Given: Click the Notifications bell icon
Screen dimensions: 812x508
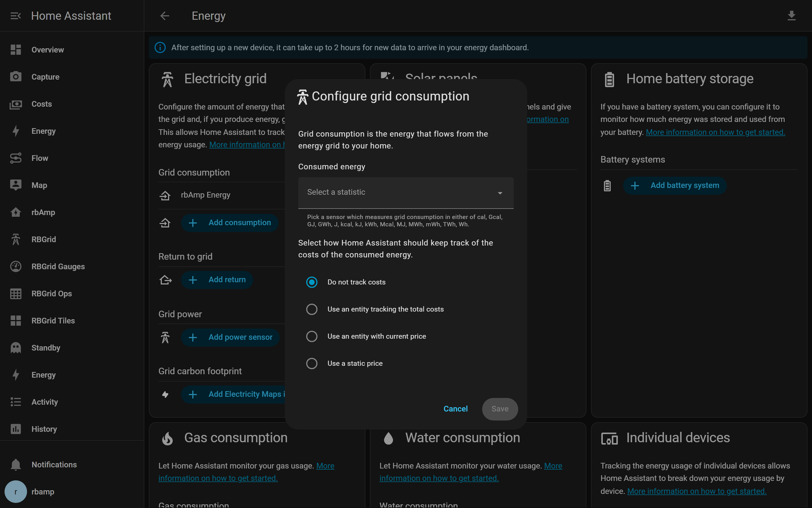Looking at the screenshot, I should click(16, 464).
